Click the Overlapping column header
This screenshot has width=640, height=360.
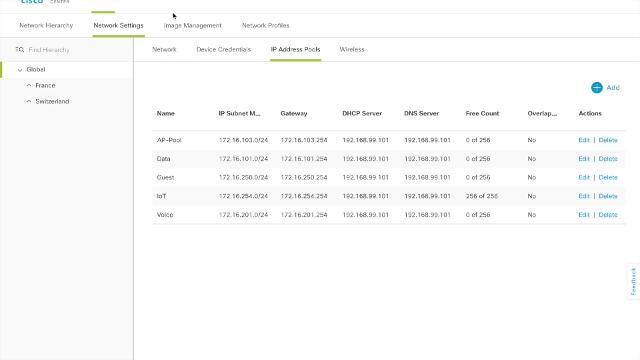pyautogui.click(x=542, y=113)
